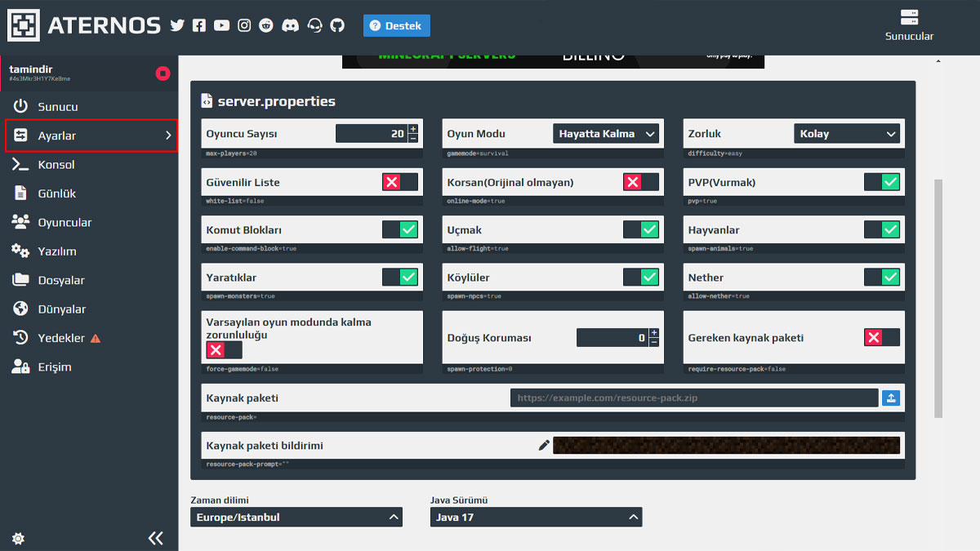Click the pencil edit icon for resource pack prompt

[x=544, y=445]
